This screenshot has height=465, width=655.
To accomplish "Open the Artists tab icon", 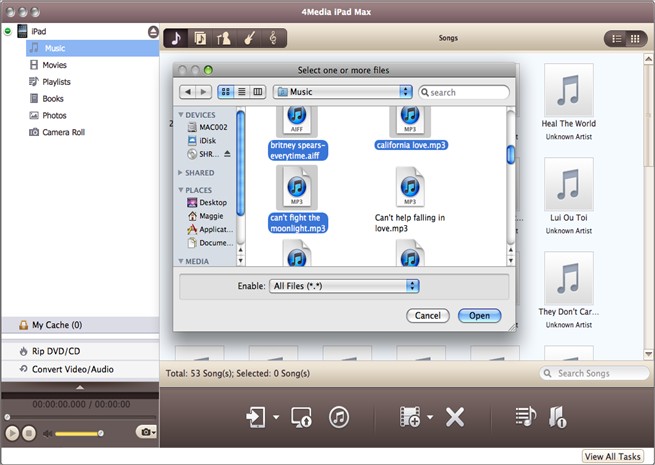I will coord(224,38).
